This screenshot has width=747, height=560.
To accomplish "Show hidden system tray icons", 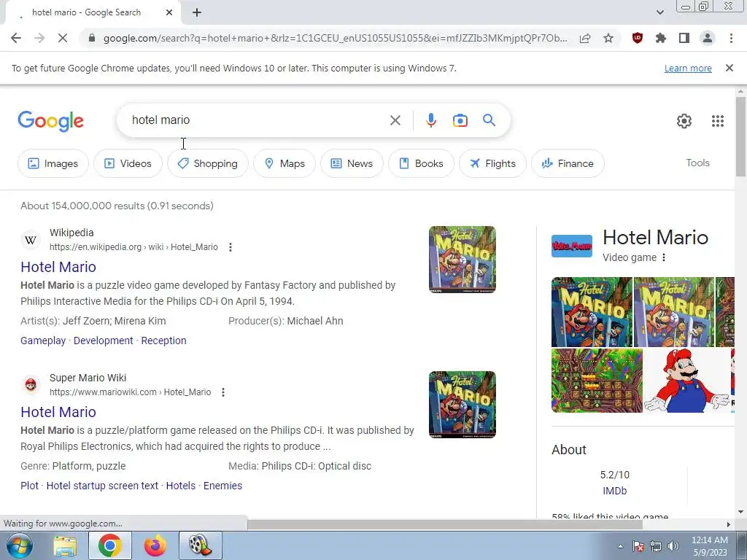I will (x=620, y=546).
